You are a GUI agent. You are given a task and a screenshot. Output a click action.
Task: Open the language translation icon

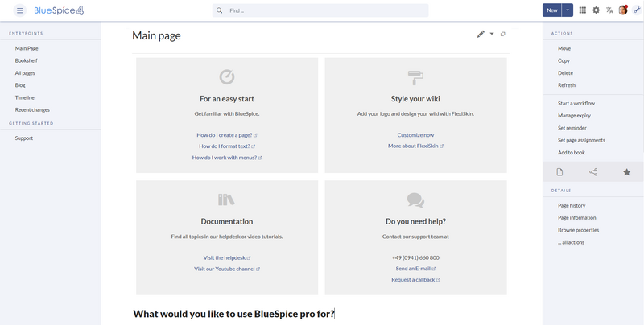tap(609, 10)
